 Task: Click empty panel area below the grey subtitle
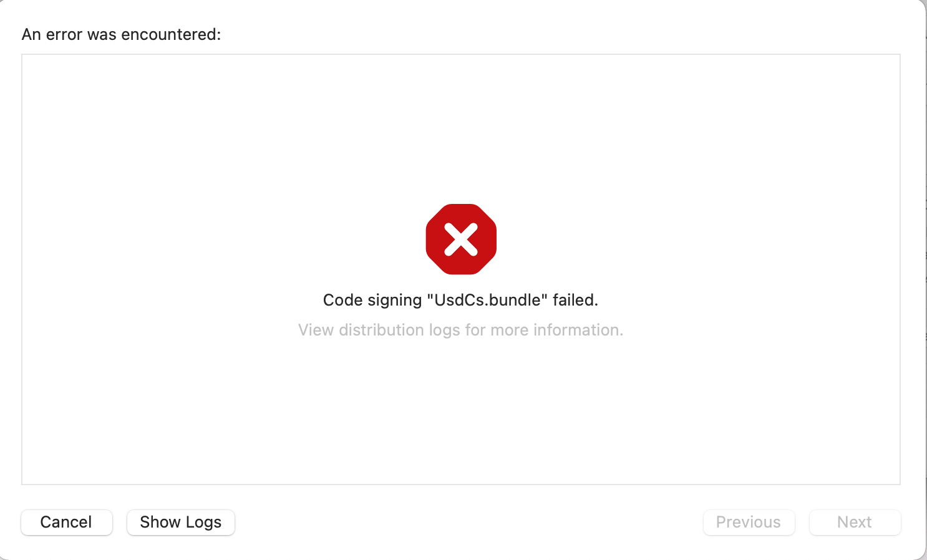pyautogui.click(x=461, y=412)
